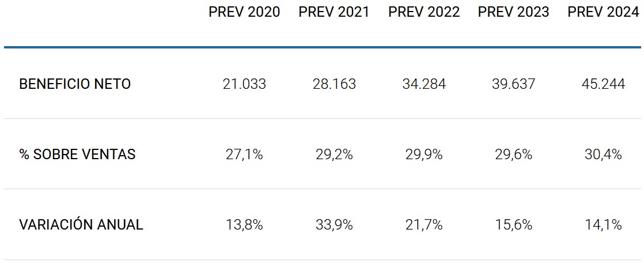This screenshot has height=263, width=644.
Task: Click the 45.244 value cell
Action: 604,84
